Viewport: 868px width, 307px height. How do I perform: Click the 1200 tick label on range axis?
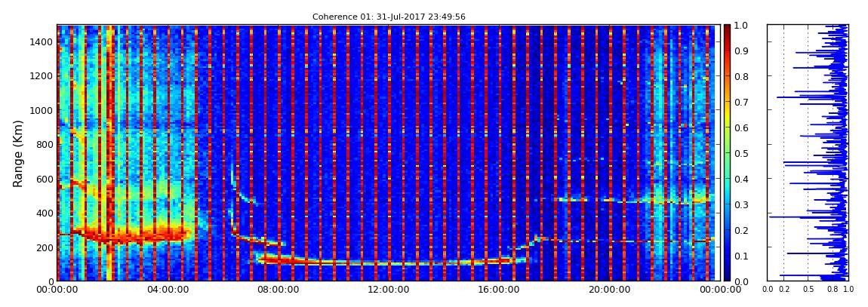point(42,75)
